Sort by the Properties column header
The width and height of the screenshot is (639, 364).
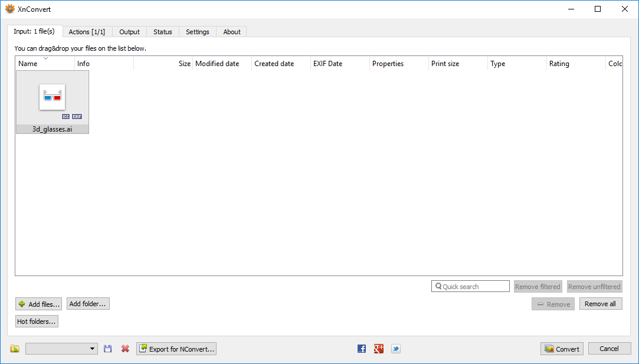(399, 64)
